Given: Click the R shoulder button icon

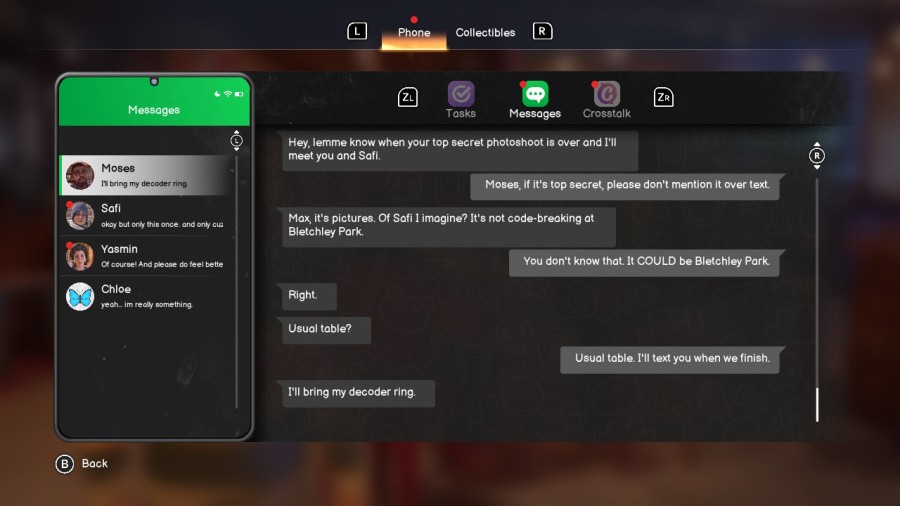Looking at the screenshot, I should click(x=542, y=31).
